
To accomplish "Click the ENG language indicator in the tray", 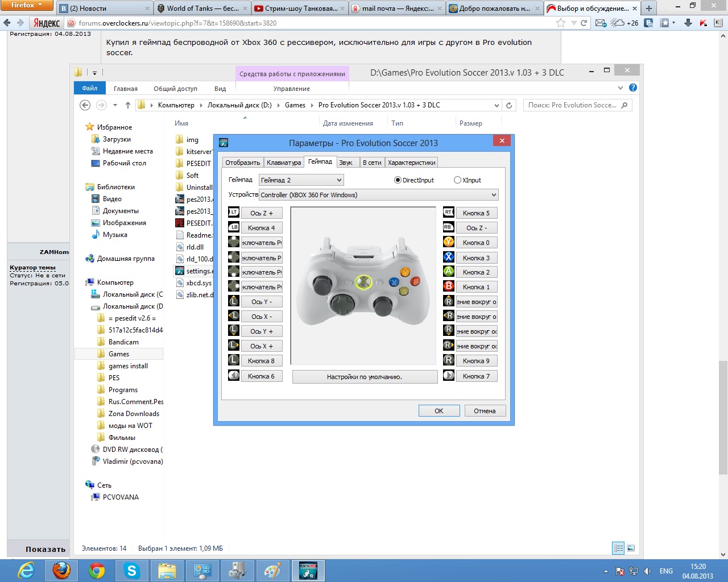I will (x=666, y=571).
